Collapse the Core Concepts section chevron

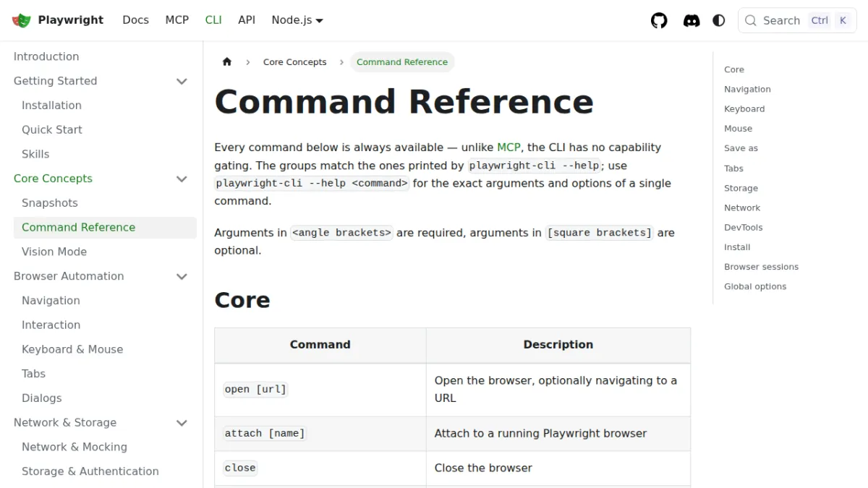pyautogui.click(x=182, y=179)
